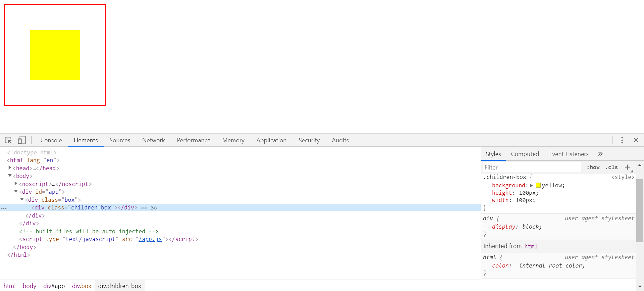Open the Application tab

coord(271,140)
